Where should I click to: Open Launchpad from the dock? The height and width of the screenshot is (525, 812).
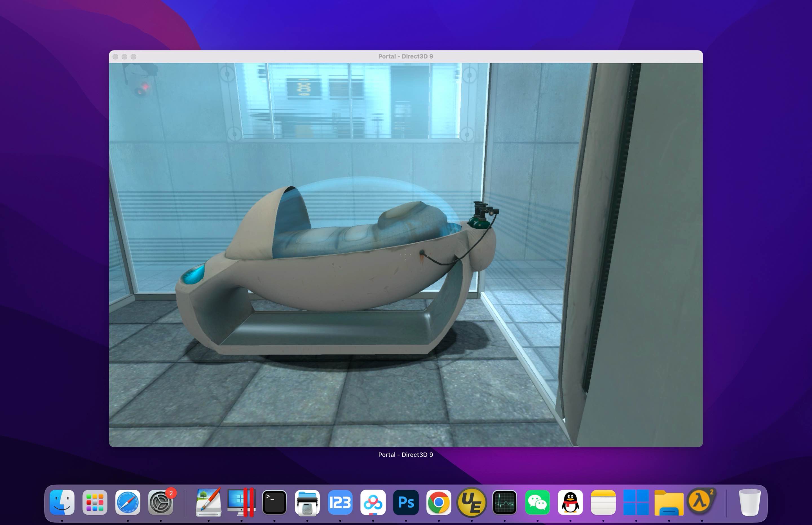[x=95, y=502]
